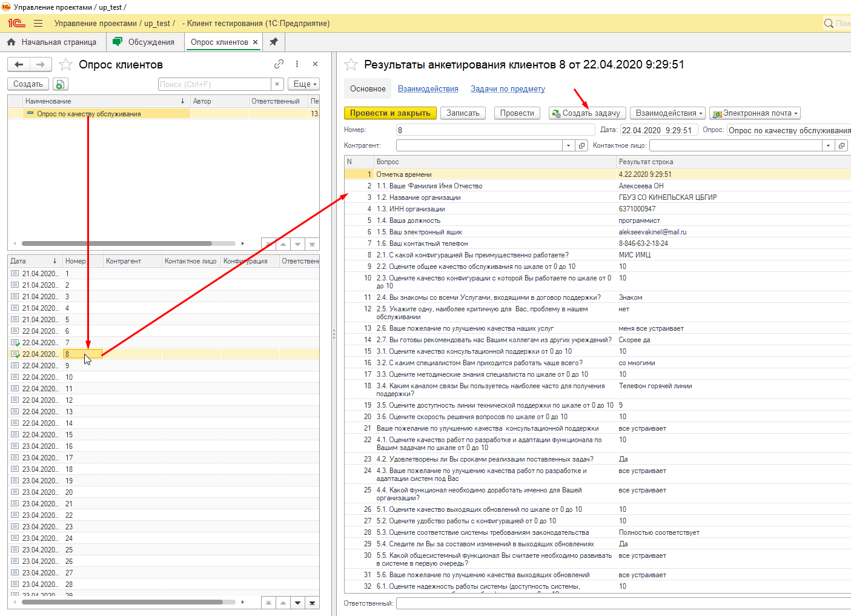
Task: Open the main hamburger menu
Action: pyautogui.click(x=38, y=24)
